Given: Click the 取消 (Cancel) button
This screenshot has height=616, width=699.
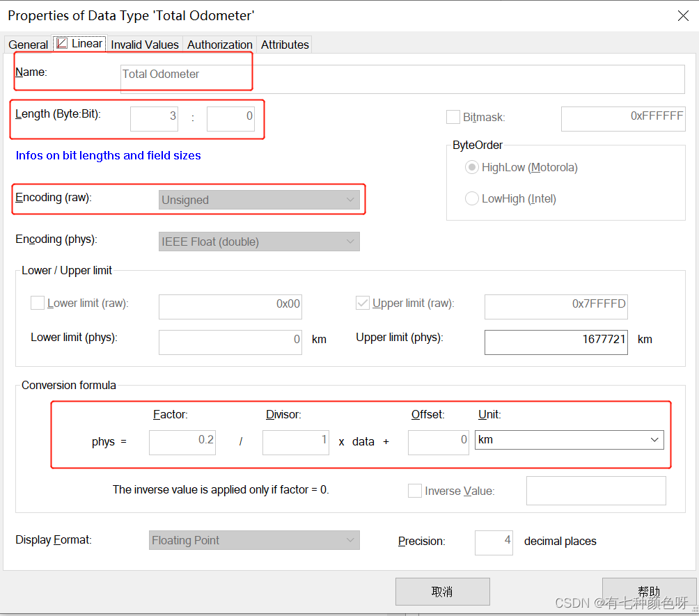Looking at the screenshot, I should (442, 592).
